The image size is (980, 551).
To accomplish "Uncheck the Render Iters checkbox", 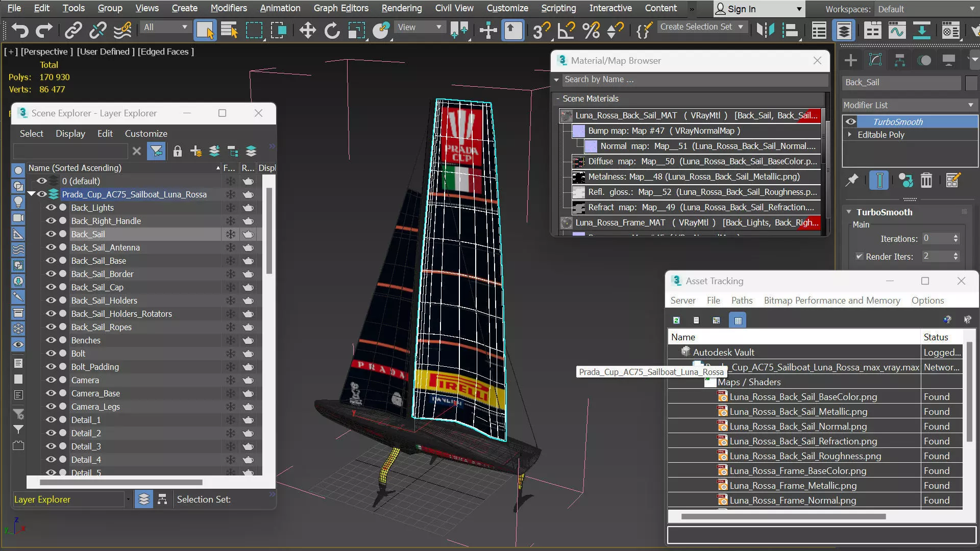I will click(x=859, y=256).
